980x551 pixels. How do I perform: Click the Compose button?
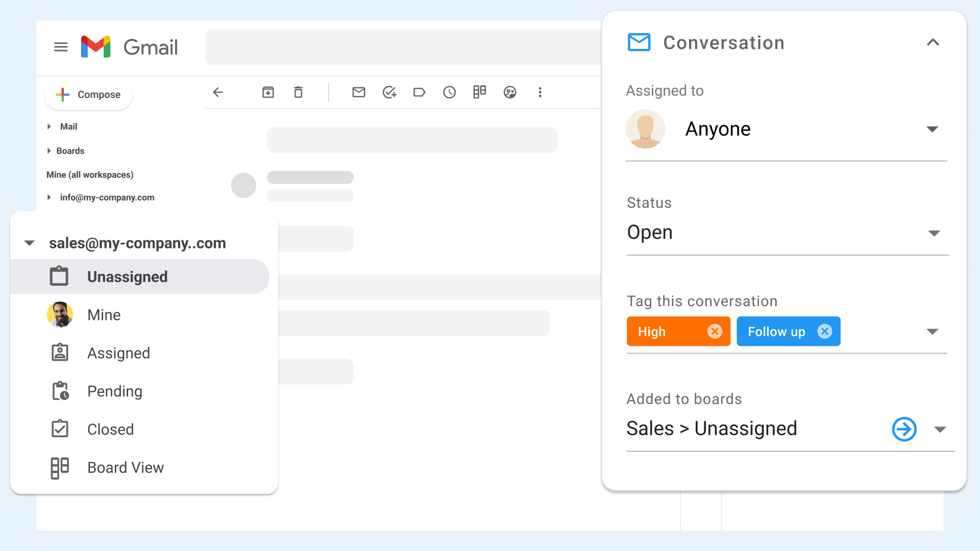coord(89,94)
